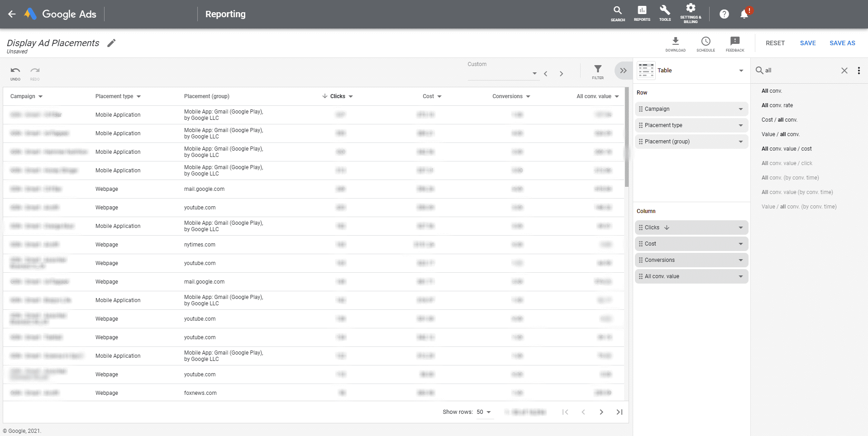The image size is (868, 436).
Task: Click the SAVE AS button
Action: tap(842, 43)
